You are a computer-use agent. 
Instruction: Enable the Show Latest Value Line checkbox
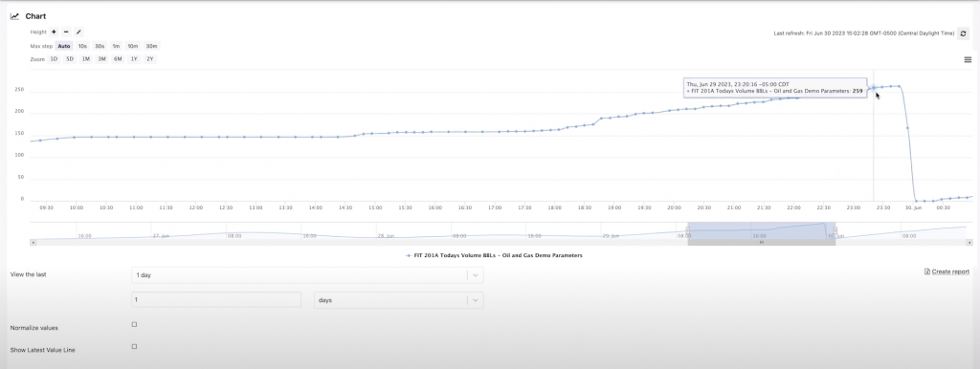tap(134, 346)
